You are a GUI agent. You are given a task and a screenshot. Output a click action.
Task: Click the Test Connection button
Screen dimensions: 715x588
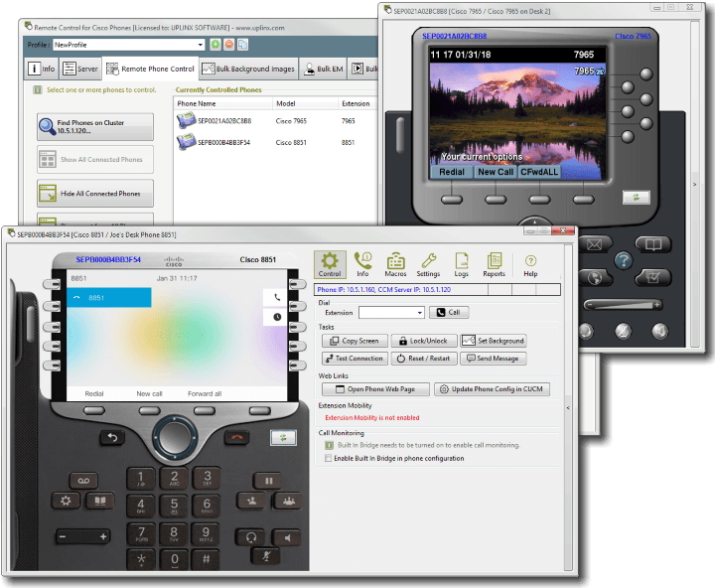pos(355,359)
